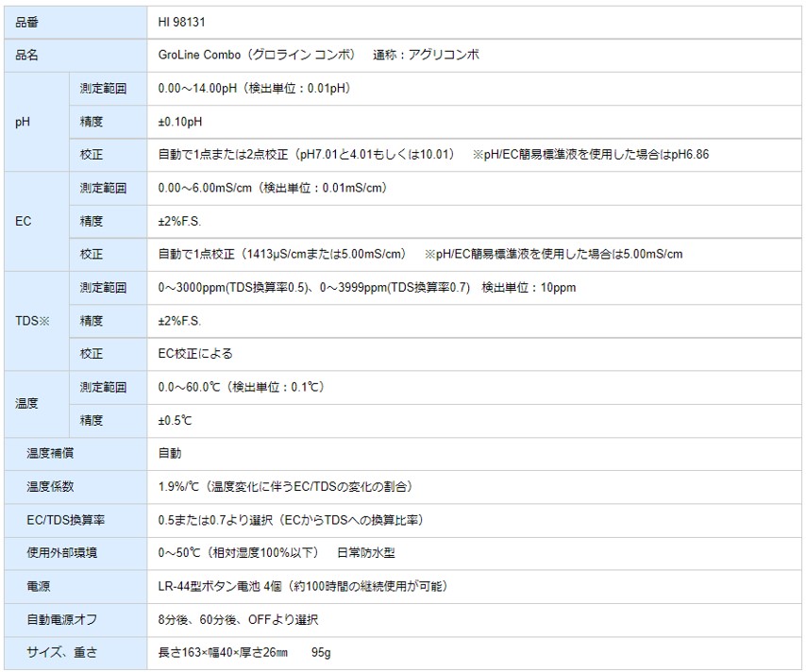
Task: Click the EC category cell
Action: tap(37, 222)
